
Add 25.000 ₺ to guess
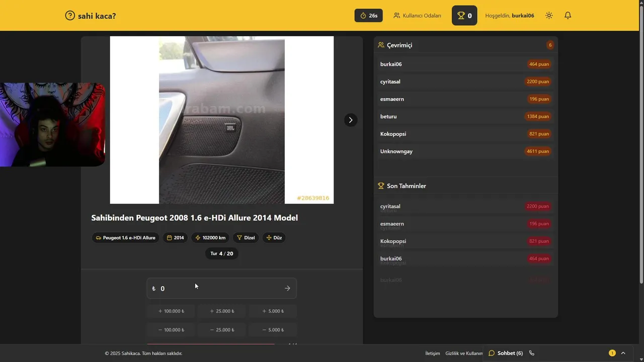click(222, 311)
